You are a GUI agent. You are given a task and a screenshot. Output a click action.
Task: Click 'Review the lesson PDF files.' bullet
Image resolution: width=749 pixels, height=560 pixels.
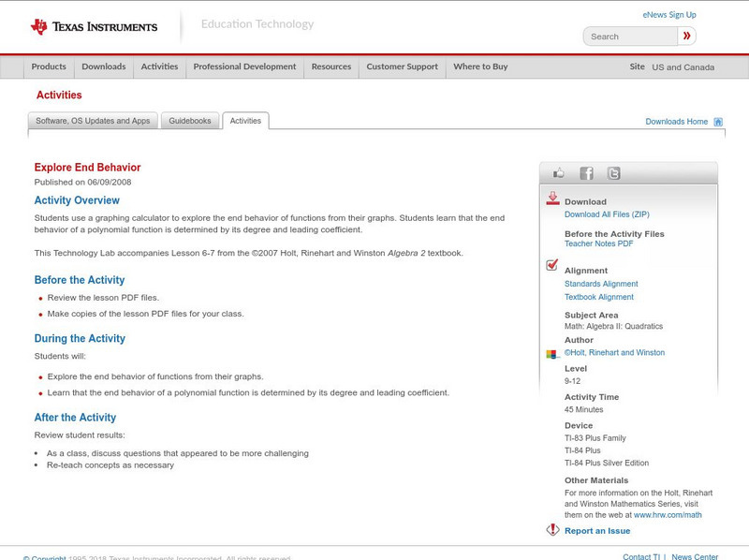[x=103, y=298]
